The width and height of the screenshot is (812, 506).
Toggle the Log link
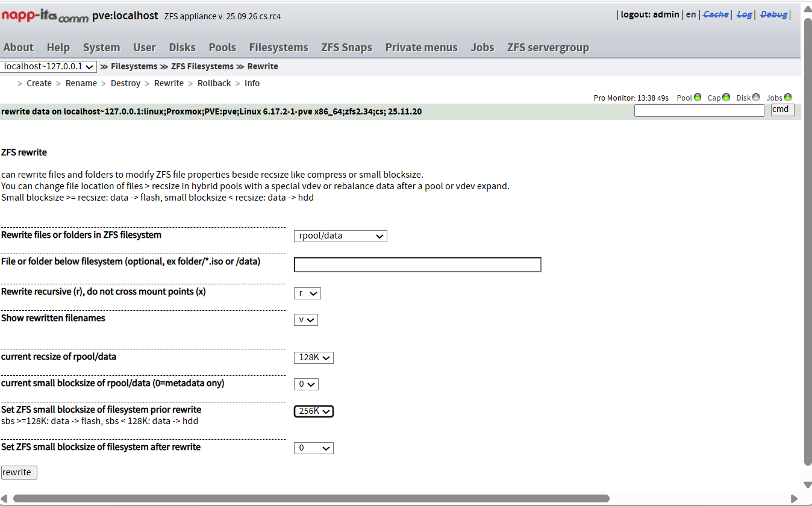pyautogui.click(x=744, y=14)
